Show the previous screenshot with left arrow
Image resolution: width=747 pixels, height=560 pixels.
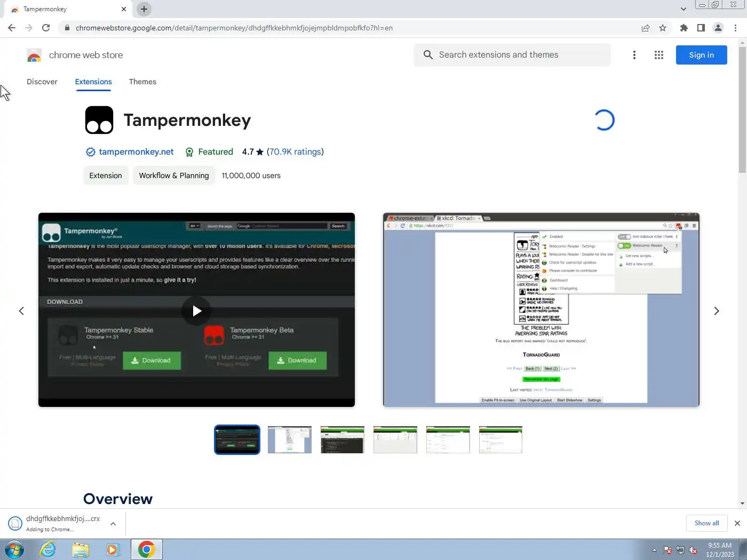tap(21, 311)
